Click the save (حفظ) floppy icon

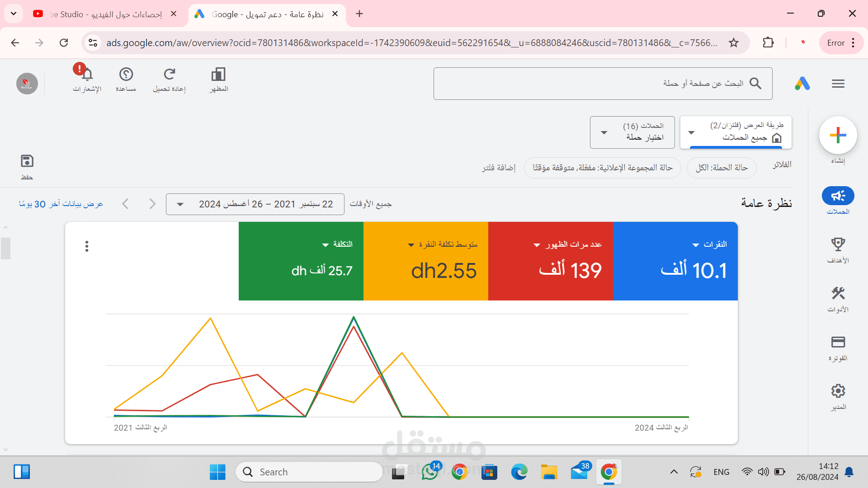pos(27,161)
